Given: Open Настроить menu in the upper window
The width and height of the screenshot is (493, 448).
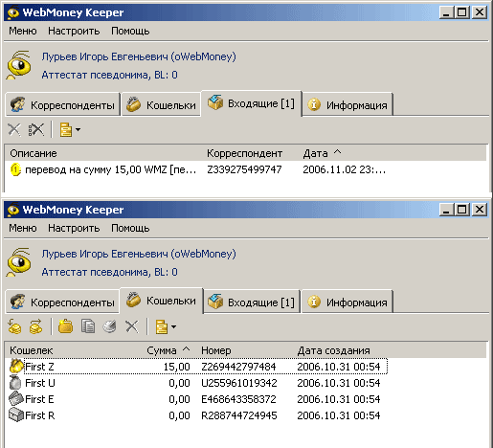Looking at the screenshot, I should [74, 31].
